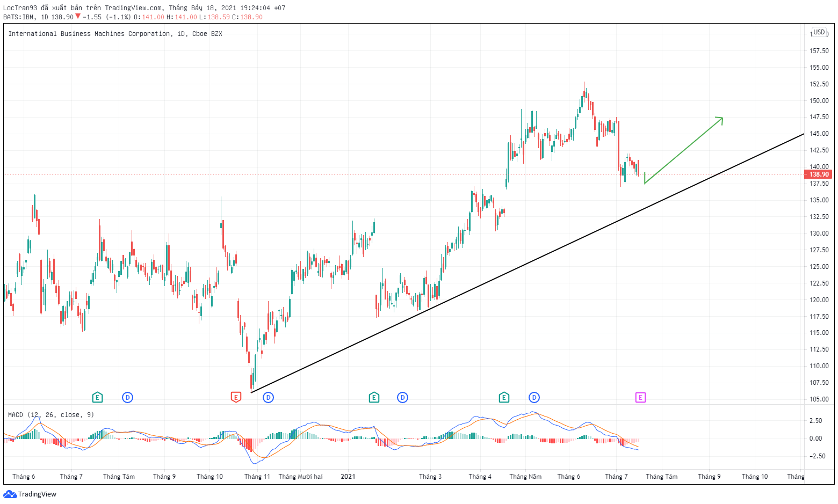Click the 132.50 price axis label
The width and height of the screenshot is (838, 504).
click(x=819, y=217)
